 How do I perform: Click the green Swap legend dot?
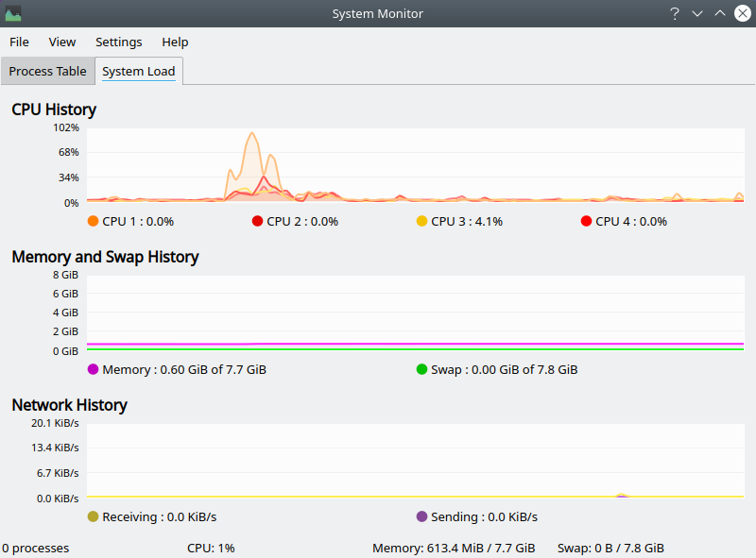point(421,369)
